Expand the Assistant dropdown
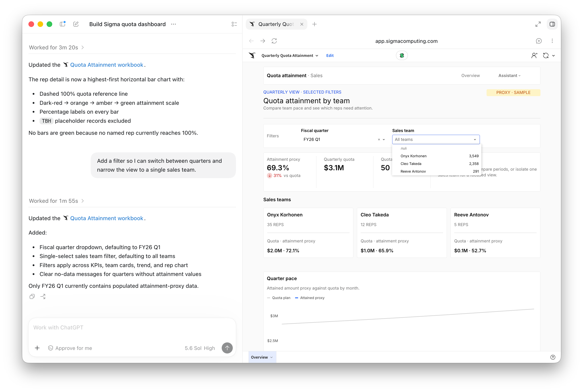Image resolution: width=583 pixels, height=392 pixels. click(x=509, y=76)
